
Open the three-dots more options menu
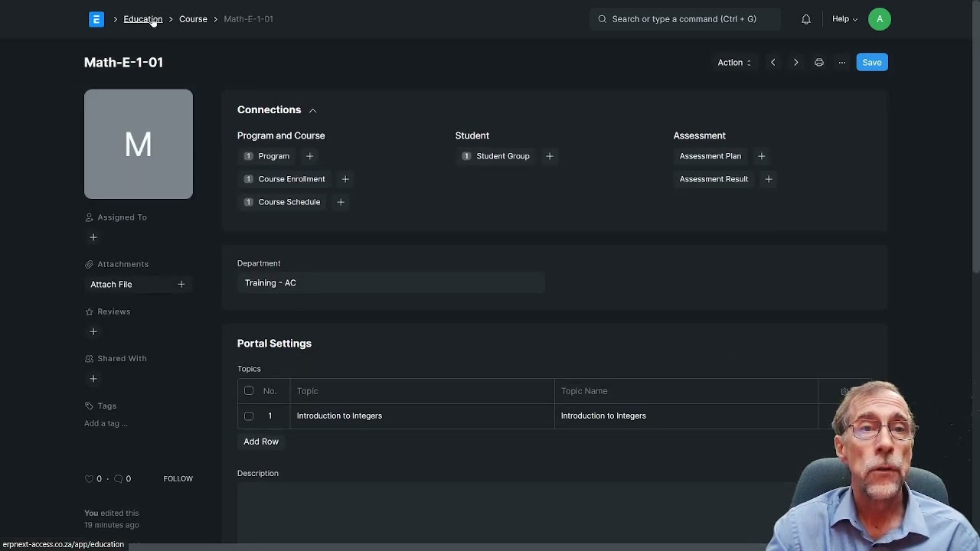point(842,63)
